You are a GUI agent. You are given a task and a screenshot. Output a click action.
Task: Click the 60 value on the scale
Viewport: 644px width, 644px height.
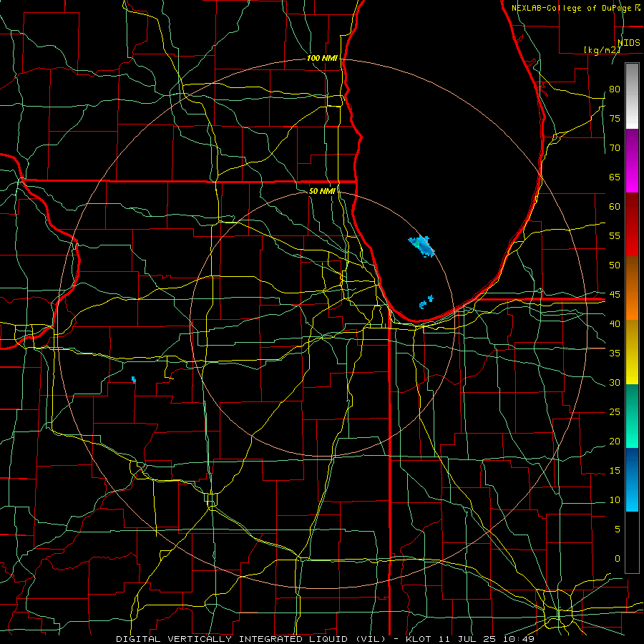(x=615, y=206)
